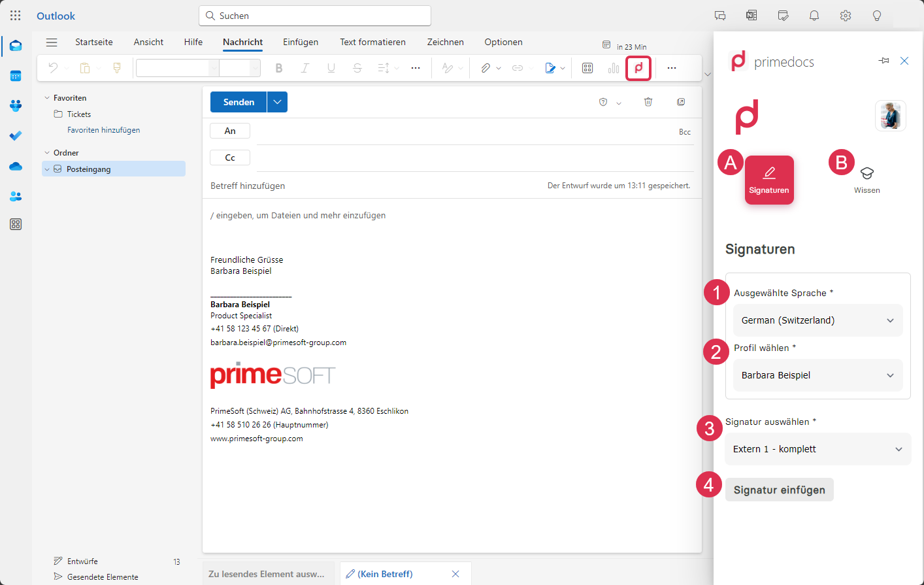Click the Paste clipboard icon

[x=84, y=68]
